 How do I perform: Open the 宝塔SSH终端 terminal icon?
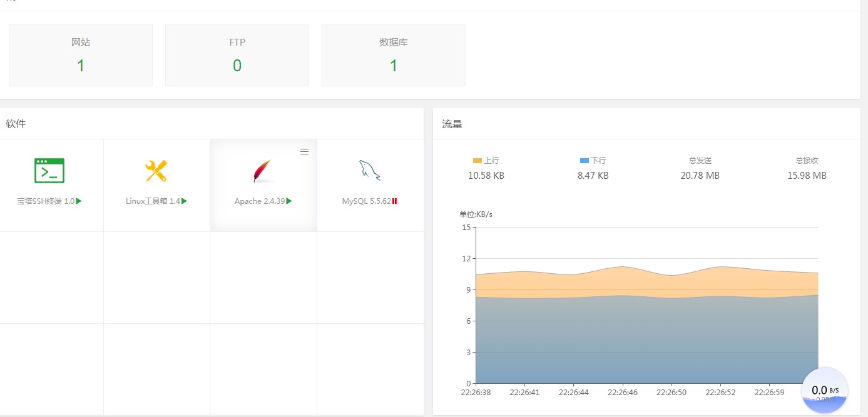pyautogui.click(x=49, y=170)
